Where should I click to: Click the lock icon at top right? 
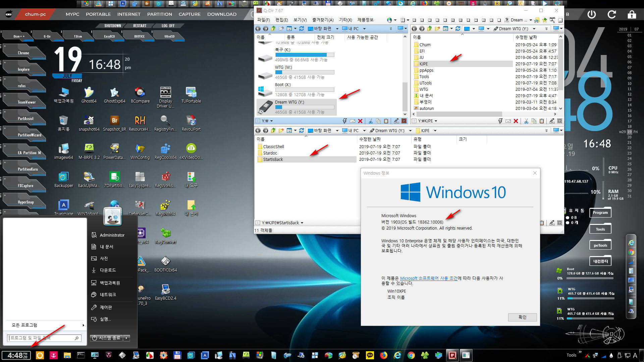(632, 14)
